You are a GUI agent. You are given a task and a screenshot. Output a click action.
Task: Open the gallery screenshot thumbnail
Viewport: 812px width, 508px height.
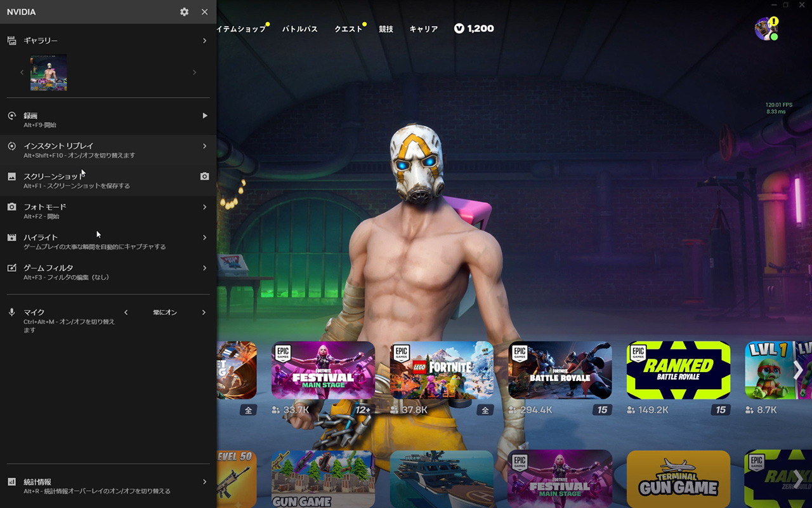pyautogui.click(x=49, y=72)
